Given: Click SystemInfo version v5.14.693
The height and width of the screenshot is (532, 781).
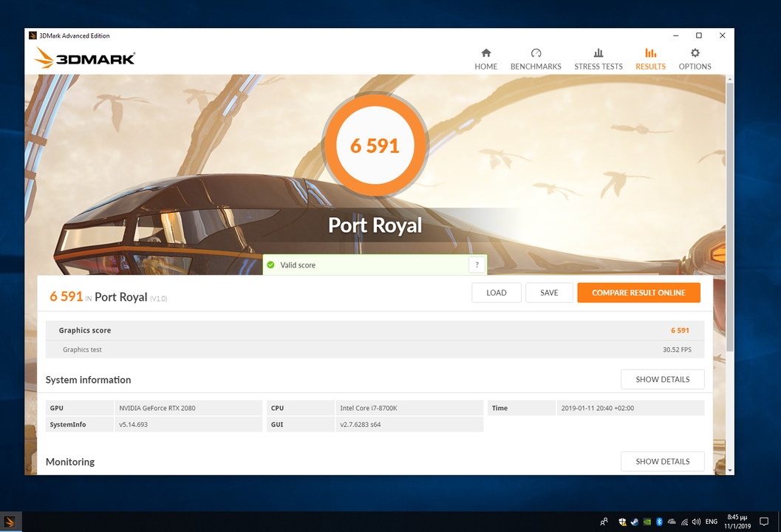Looking at the screenshot, I should [133, 424].
